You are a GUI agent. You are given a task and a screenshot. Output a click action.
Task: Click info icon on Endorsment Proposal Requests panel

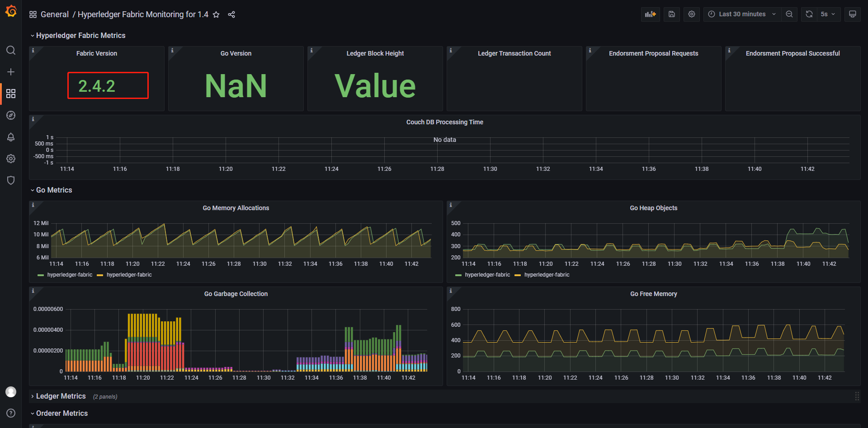tap(590, 51)
